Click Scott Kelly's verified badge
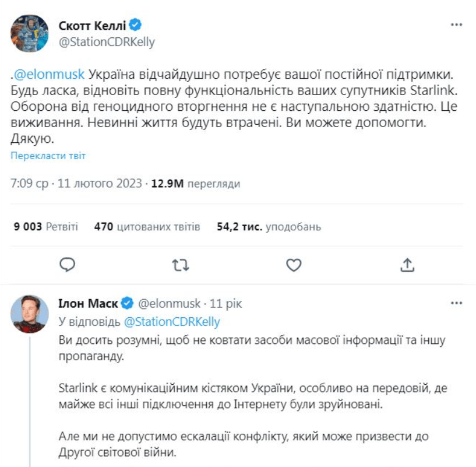Screen dimensions: 476x467 click(136, 26)
